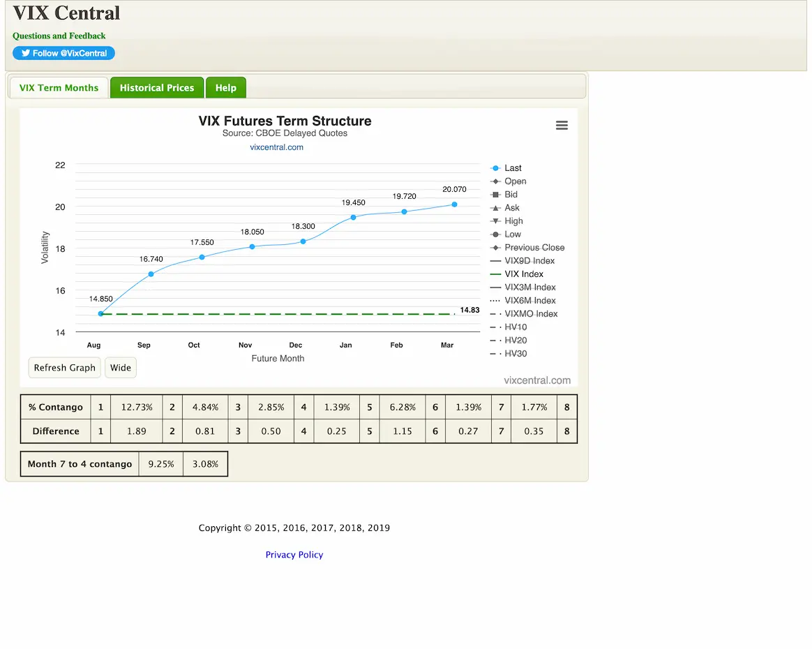
Task: Click the vixcentral.com link under chart title
Action: (277, 147)
